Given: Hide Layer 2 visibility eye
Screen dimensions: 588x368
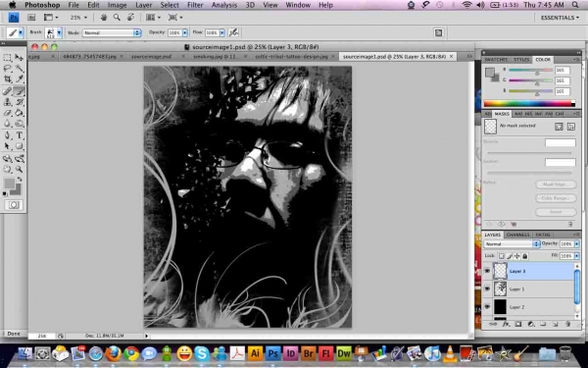Looking at the screenshot, I should point(487,307).
